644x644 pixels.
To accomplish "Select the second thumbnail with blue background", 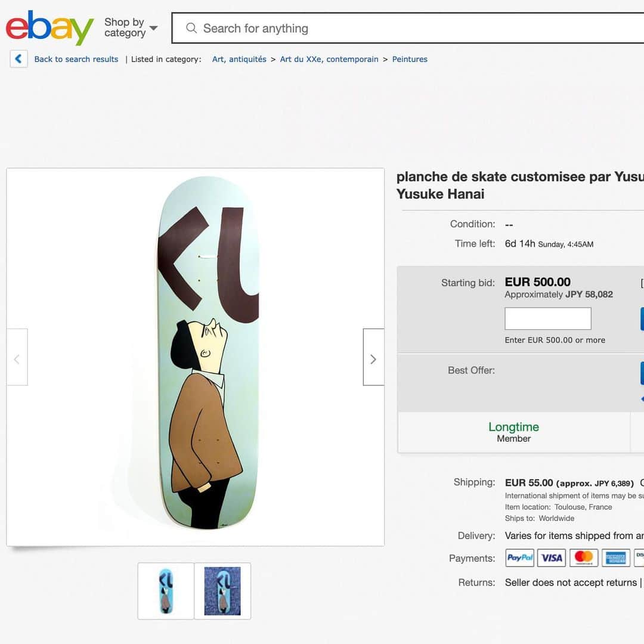I will 222,591.
